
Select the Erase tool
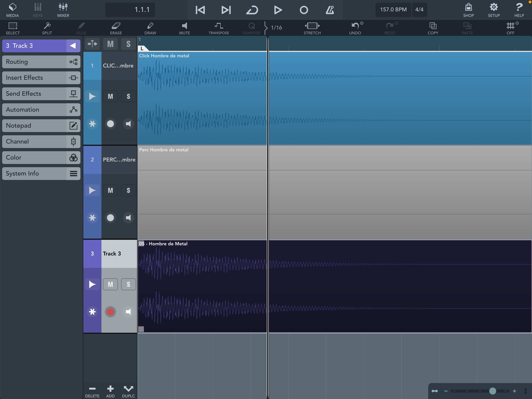116,28
